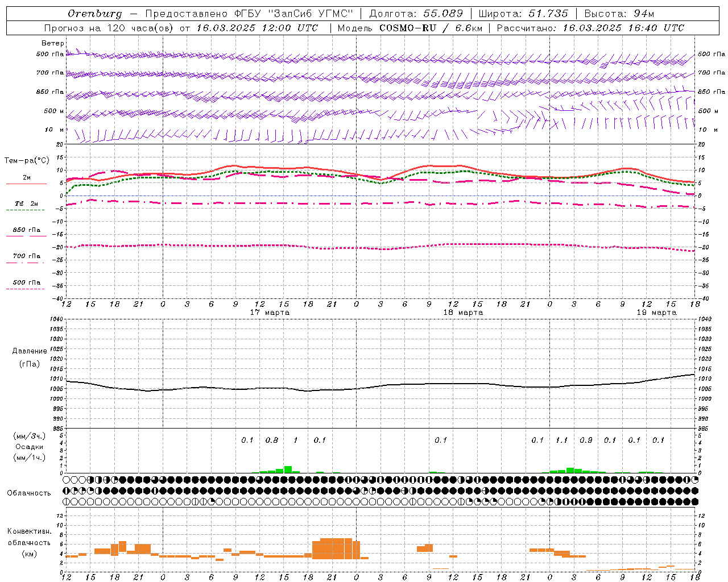Click the '19 марта' date label

pos(656,313)
